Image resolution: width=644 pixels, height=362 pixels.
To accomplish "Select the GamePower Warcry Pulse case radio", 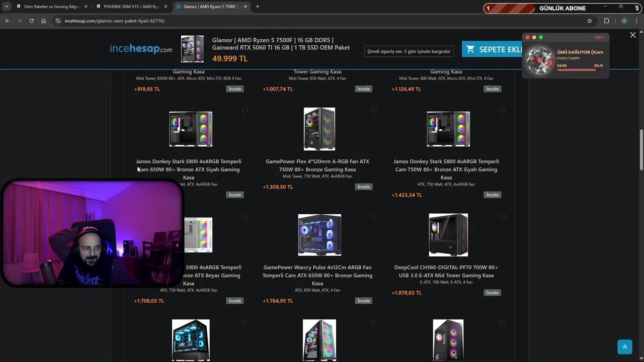I will click(374, 216).
